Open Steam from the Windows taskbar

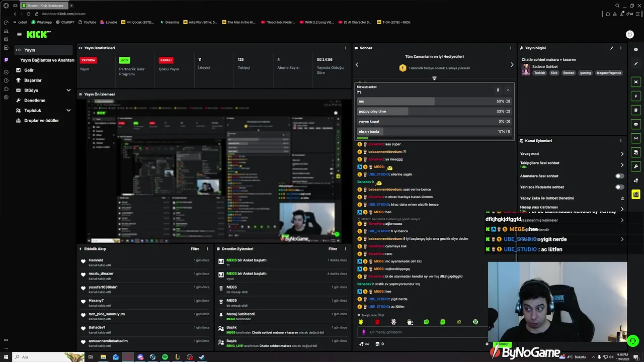tap(202, 357)
